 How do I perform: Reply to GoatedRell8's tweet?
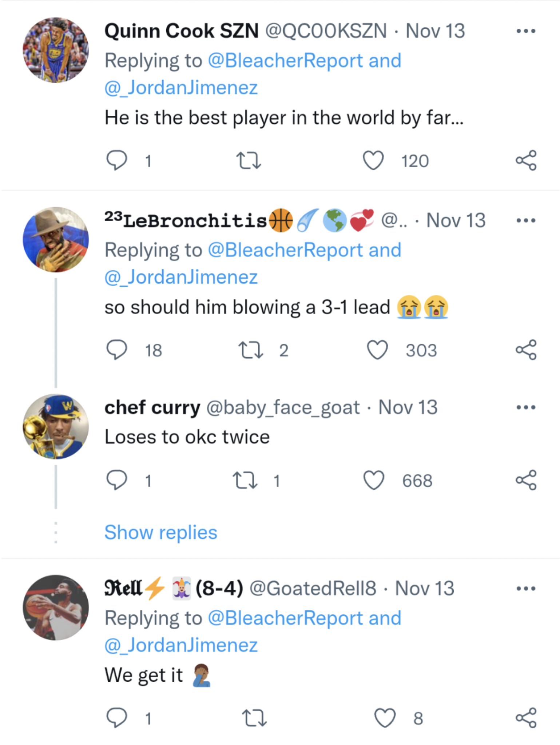click(x=116, y=718)
